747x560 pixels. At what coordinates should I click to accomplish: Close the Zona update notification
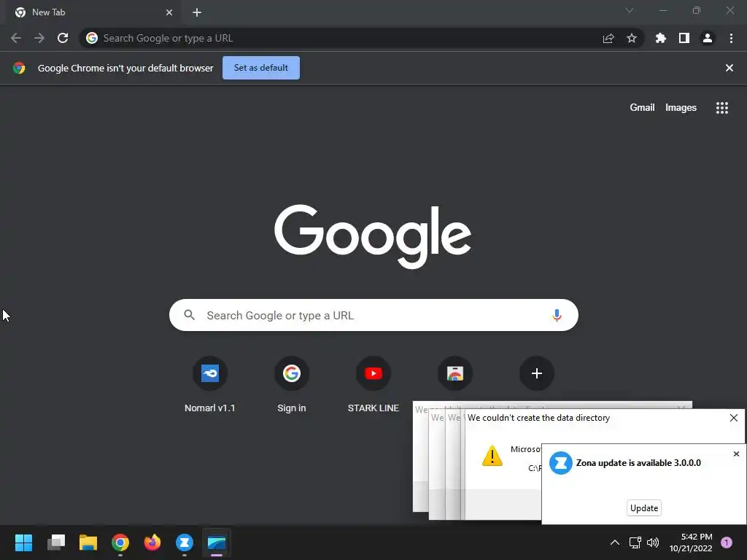click(x=736, y=454)
